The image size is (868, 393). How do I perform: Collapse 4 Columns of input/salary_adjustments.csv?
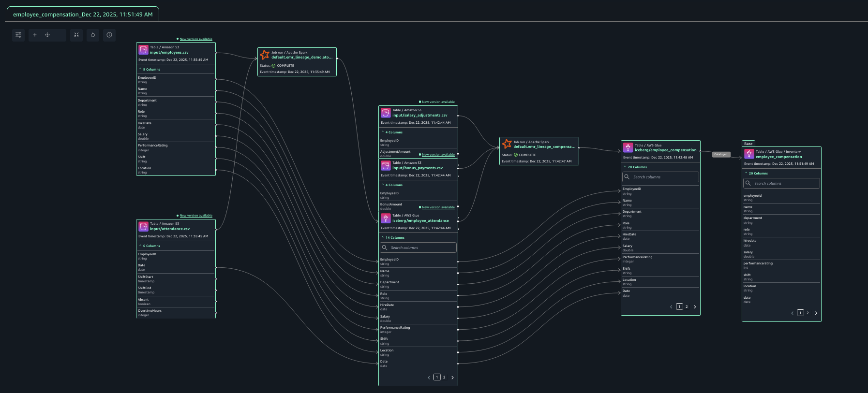pyautogui.click(x=392, y=132)
